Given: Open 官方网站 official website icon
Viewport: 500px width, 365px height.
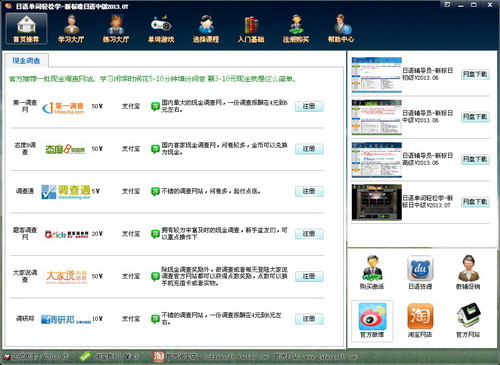Looking at the screenshot, I should point(468,320).
